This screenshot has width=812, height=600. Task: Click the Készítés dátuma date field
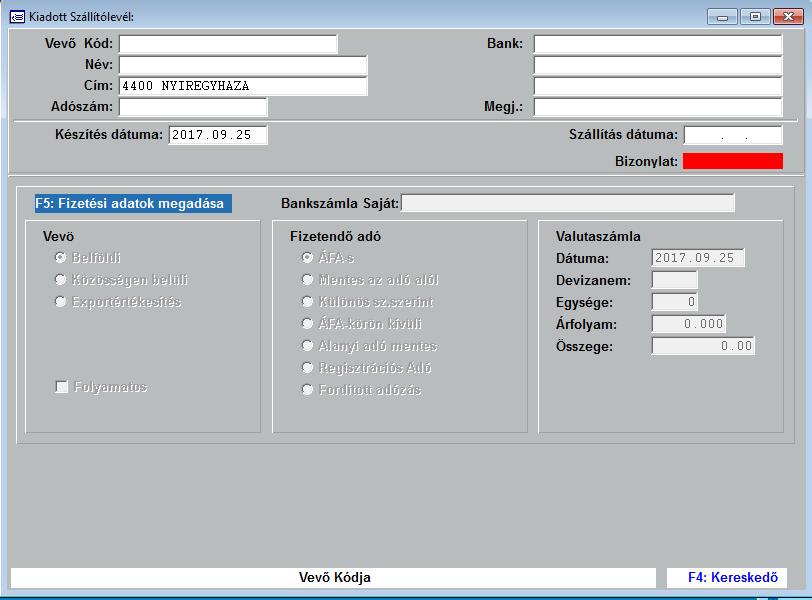coord(218,135)
